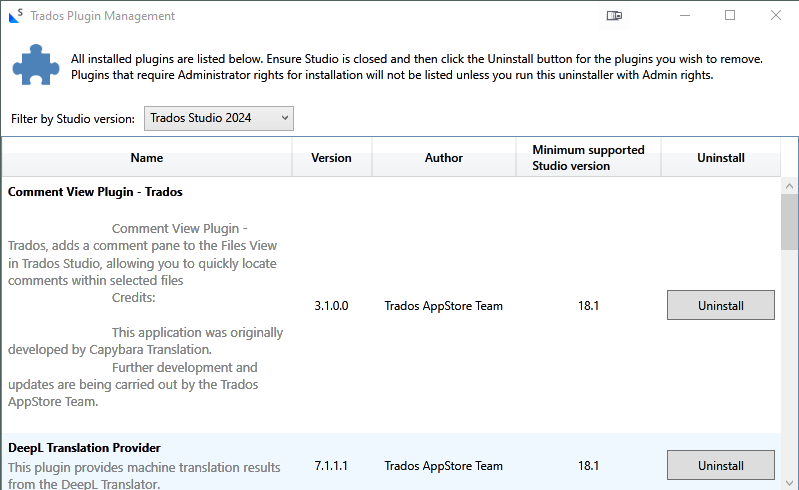Viewport: 799px width, 490px height.
Task: Click the Comment View Plugin description text
Action: click(145, 315)
